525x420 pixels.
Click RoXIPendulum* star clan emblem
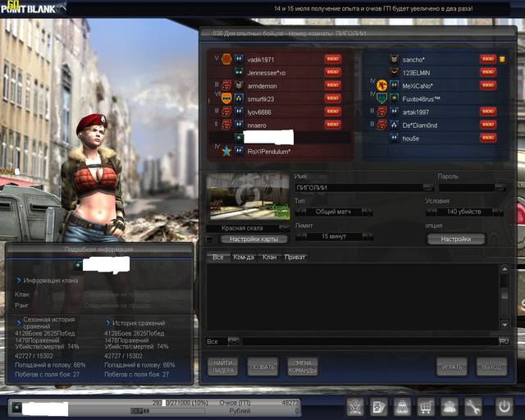226,151
